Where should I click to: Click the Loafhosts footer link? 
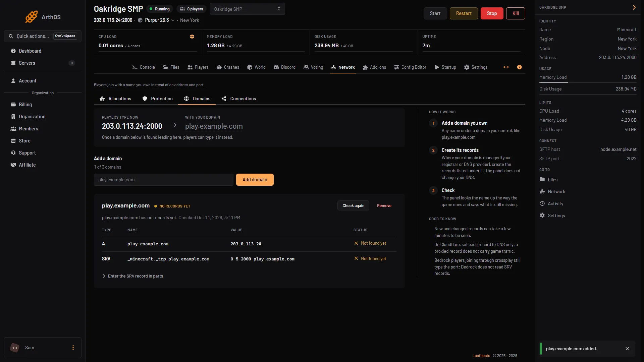click(481, 356)
